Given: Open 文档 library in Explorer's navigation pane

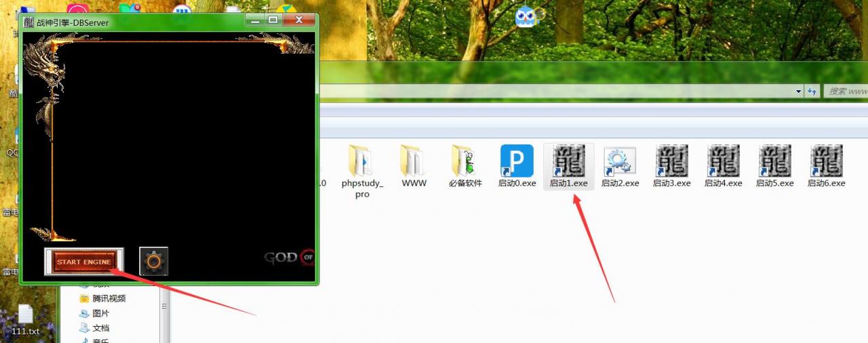Looking at the screenshot, I should (x=94, y=328).
